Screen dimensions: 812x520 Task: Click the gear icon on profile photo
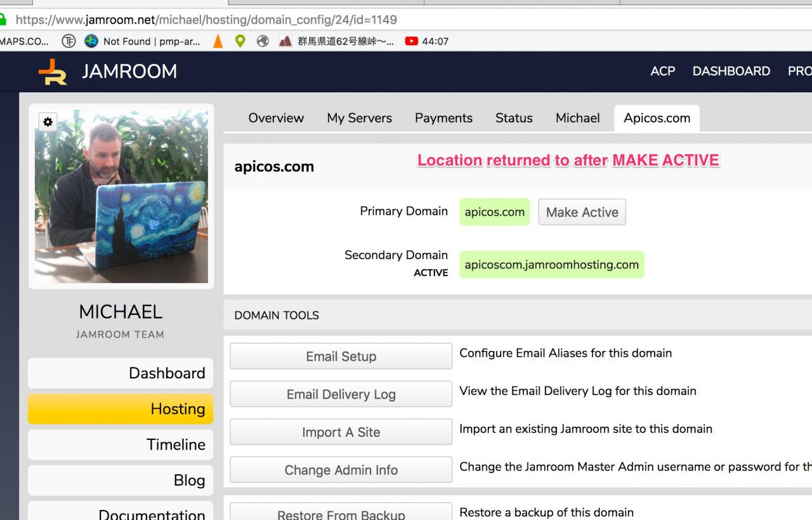click(x=48, y=122)
